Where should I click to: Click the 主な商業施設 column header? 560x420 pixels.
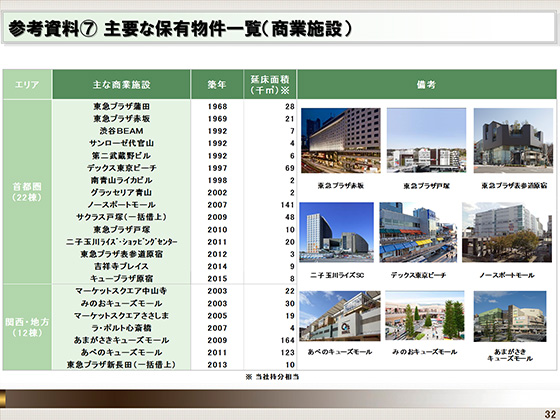click(121, 85)
